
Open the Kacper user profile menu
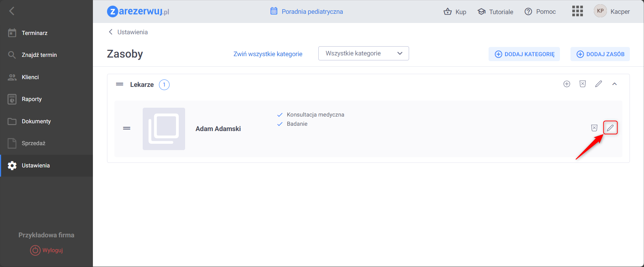pos(612,11)
